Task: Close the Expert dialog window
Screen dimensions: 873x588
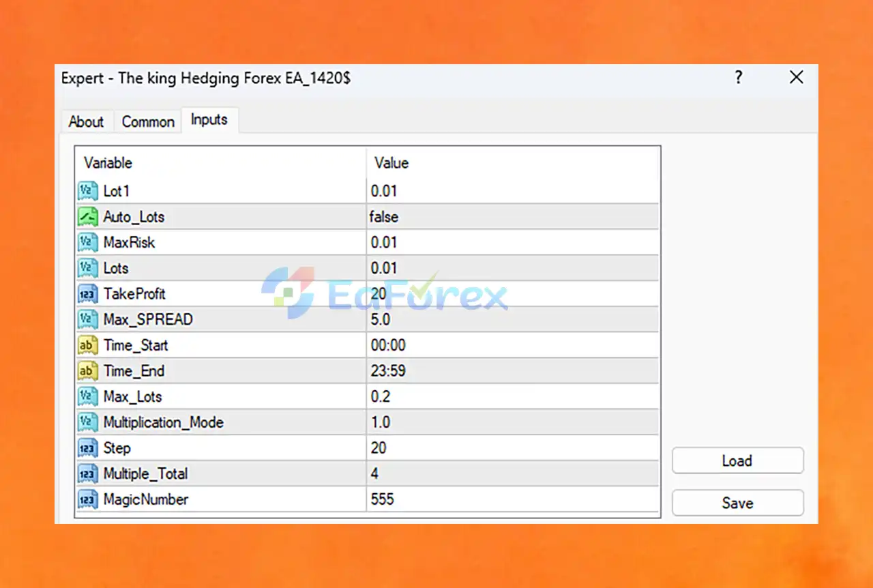Action: click(x=796, y=78)
